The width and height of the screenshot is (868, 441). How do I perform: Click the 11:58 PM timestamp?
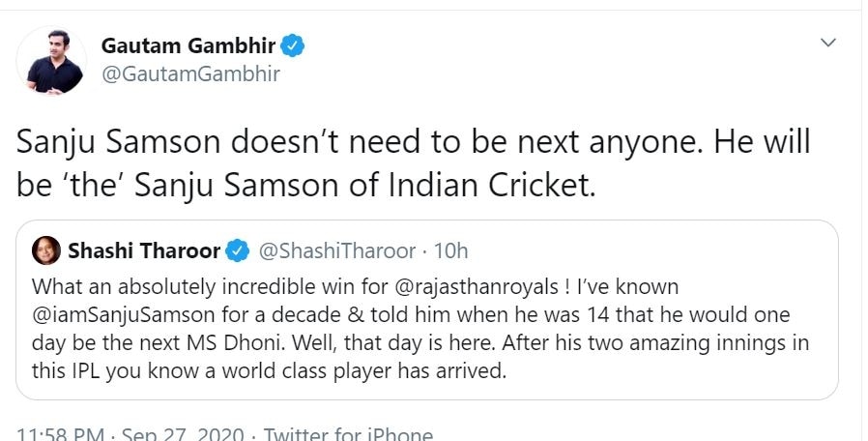[x=60, y=434]
